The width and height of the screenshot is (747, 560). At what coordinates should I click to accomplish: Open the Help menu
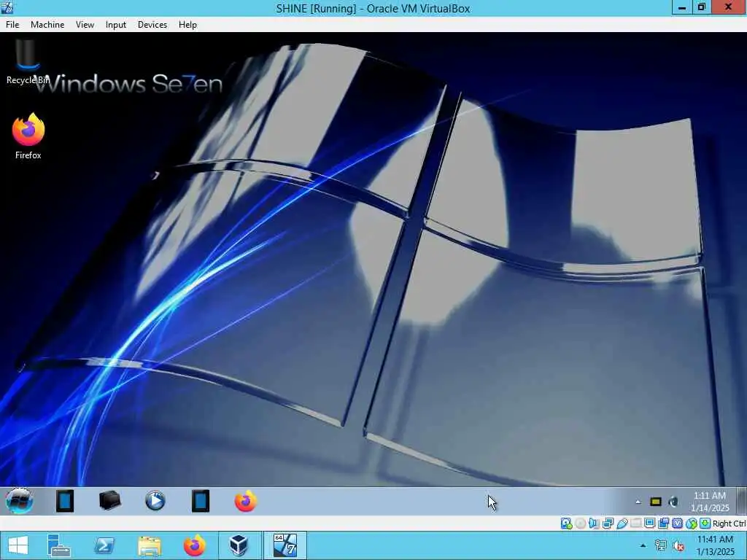(x=187, y=25)
